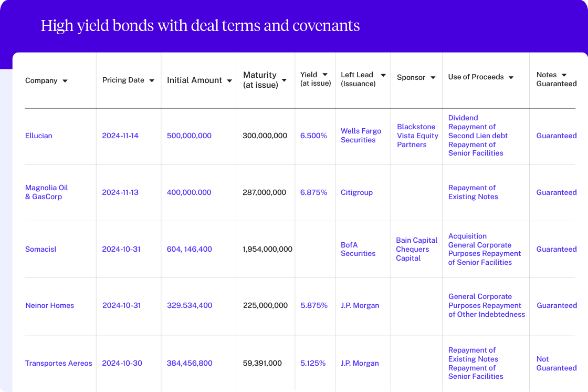Screen dimensions: 588x392
Task: Click the 2024-11-14 pricing date
Action: tap(120, 136)
